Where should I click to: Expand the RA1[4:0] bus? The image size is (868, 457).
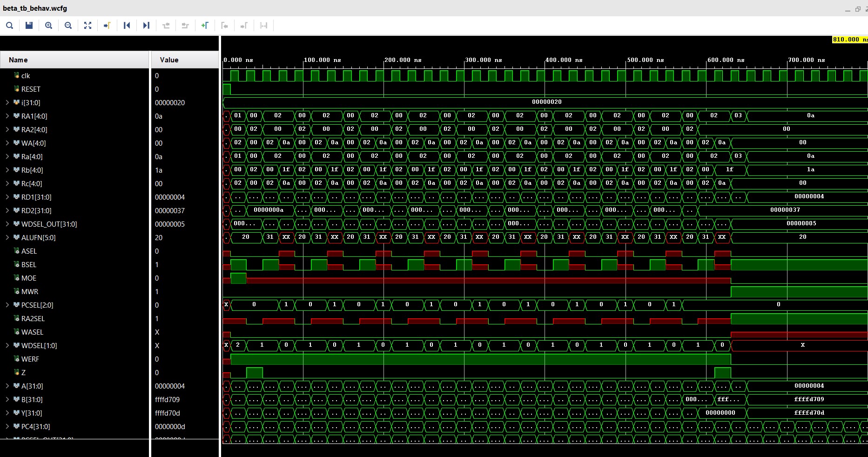(7, 116)
